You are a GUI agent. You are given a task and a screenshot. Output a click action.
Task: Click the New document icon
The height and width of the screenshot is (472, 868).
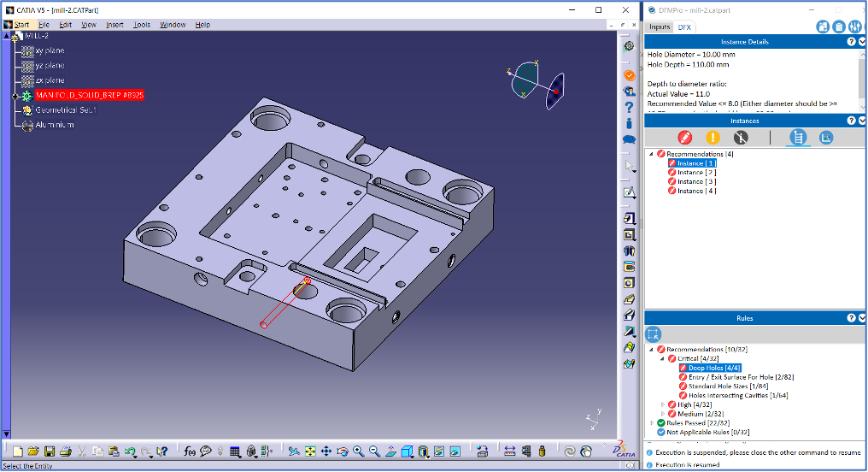[18, 451]
